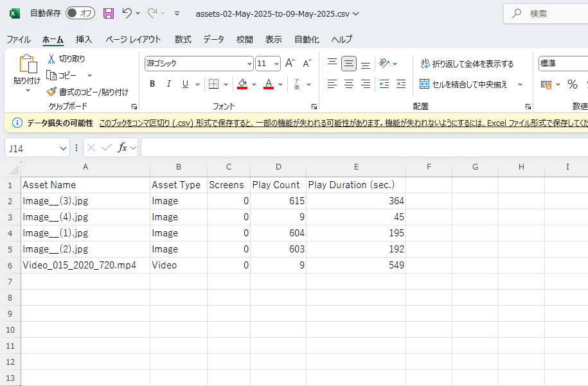Switch to the Page Layout tab
This screenshot has width=588, height=386.
point(133,39)
